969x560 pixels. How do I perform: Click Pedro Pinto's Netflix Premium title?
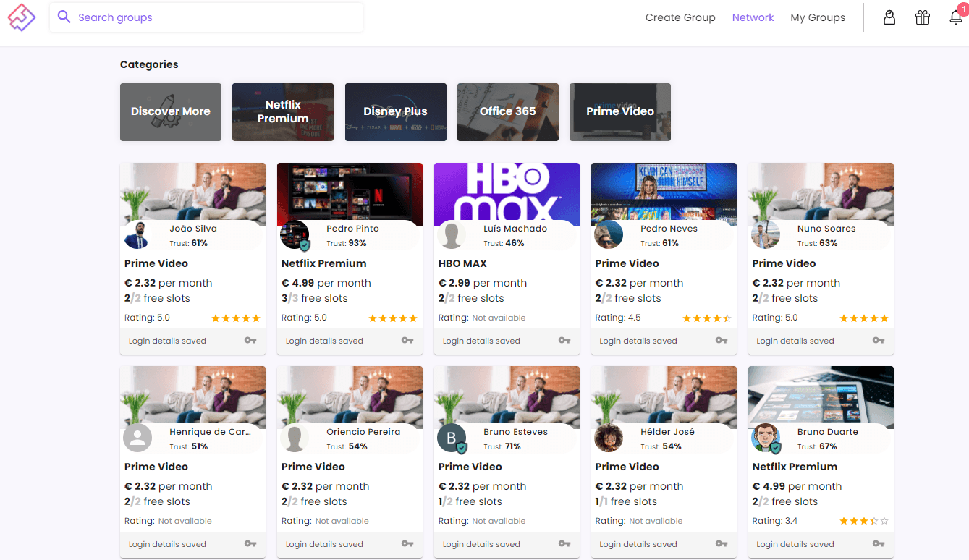[323, 263]
